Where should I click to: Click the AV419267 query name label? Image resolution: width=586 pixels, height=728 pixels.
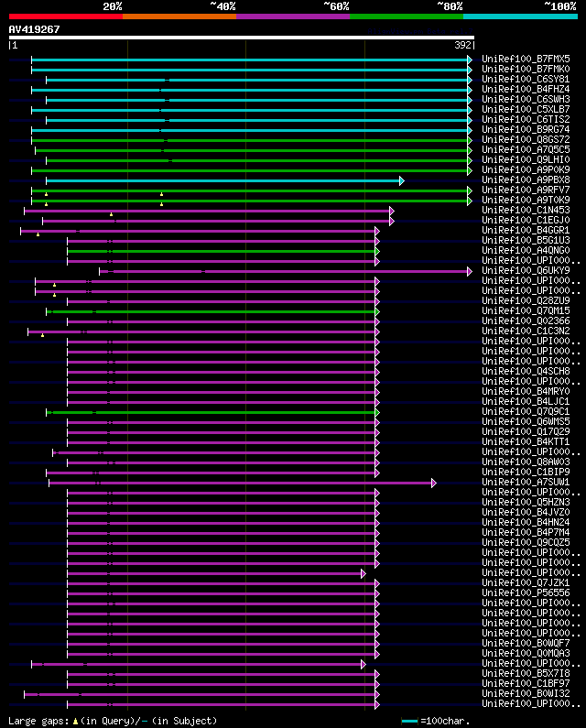coord(35,29)
